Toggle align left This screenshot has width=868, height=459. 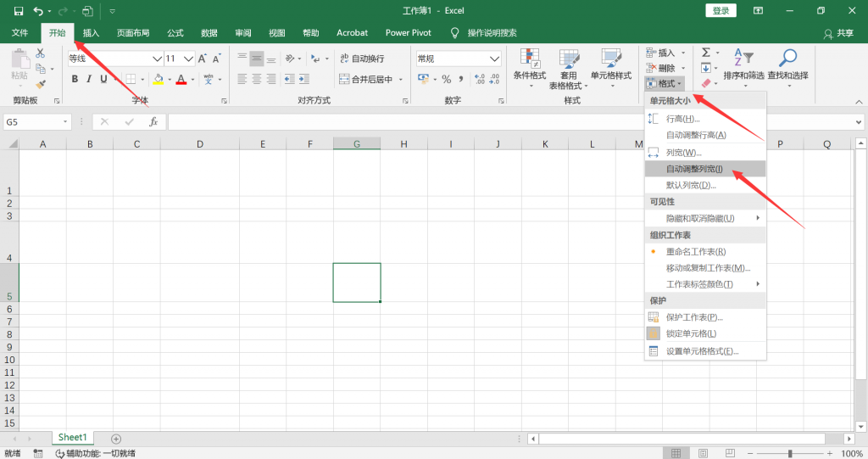click(x=242, y=79)
